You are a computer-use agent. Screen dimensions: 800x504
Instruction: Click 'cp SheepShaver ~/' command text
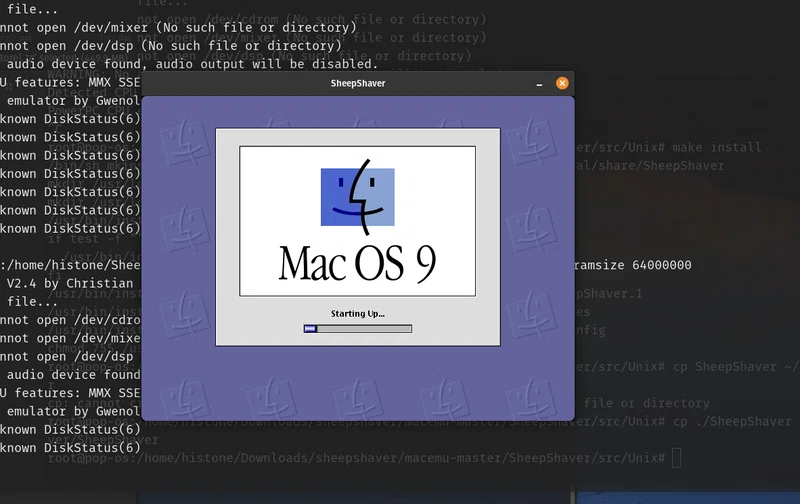(735, 367)
